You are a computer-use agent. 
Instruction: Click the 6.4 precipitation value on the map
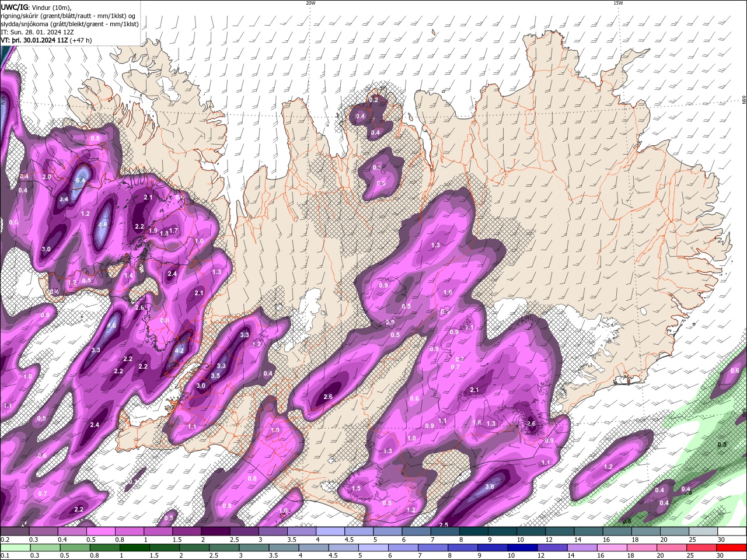(81, 181)
